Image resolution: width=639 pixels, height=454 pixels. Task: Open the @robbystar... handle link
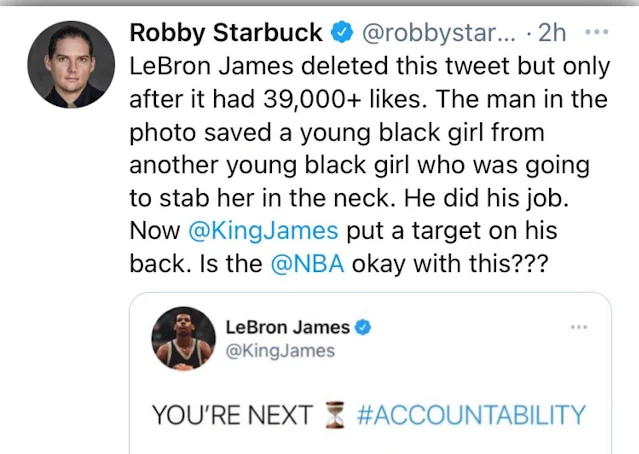pyautogui.click(x=440, y=34)
